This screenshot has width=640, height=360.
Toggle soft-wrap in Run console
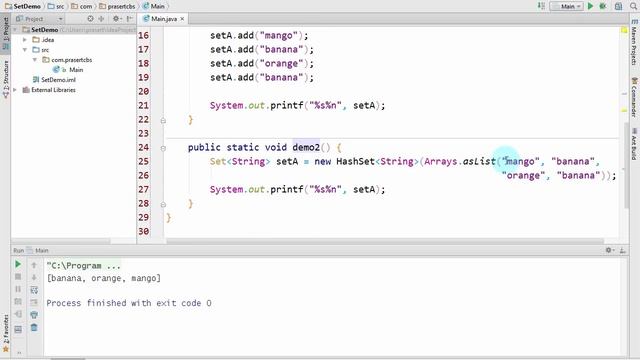click(x=34, y=290)
